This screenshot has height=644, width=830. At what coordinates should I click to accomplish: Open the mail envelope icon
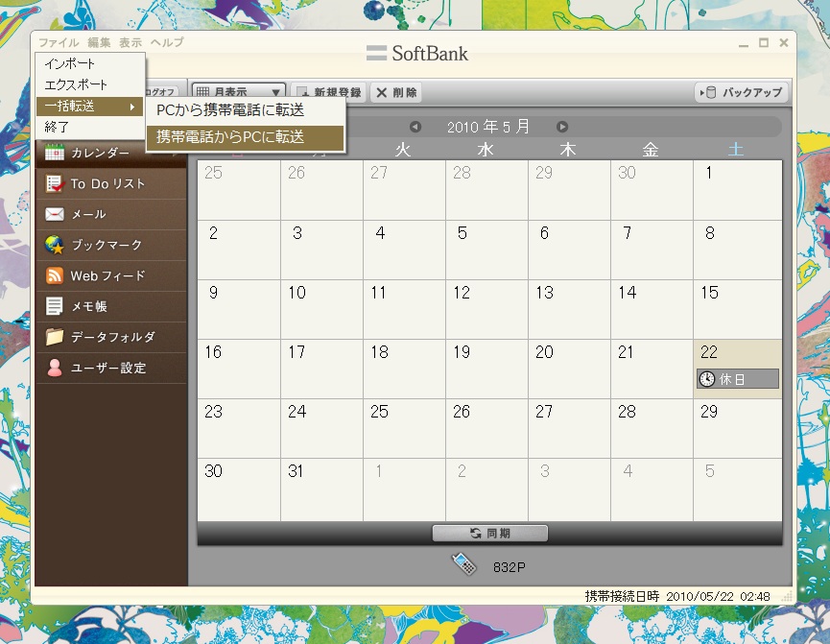(55, 214)
